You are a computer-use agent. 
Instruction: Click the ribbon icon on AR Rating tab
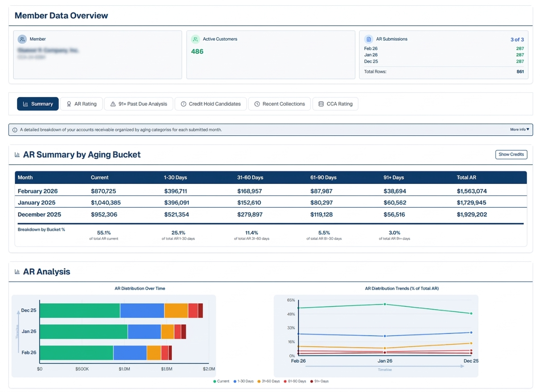[69, 104]
